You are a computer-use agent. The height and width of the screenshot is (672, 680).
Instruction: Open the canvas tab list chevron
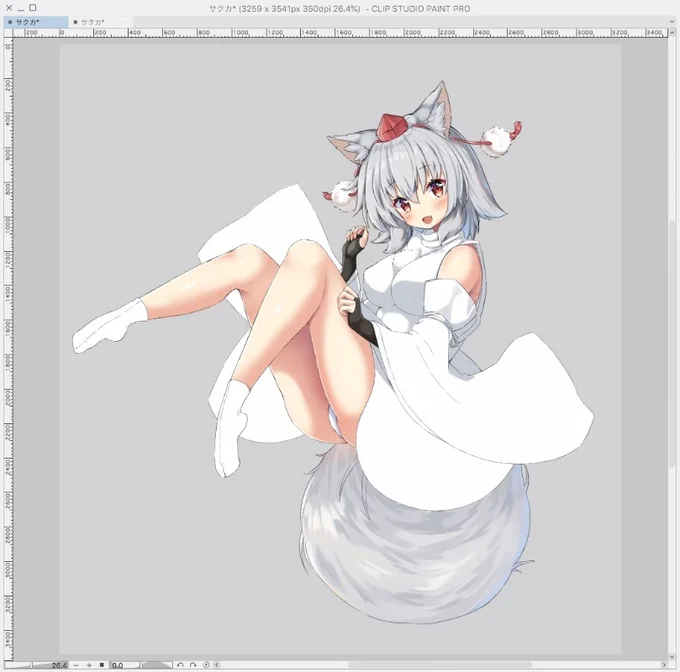point(672,22)
